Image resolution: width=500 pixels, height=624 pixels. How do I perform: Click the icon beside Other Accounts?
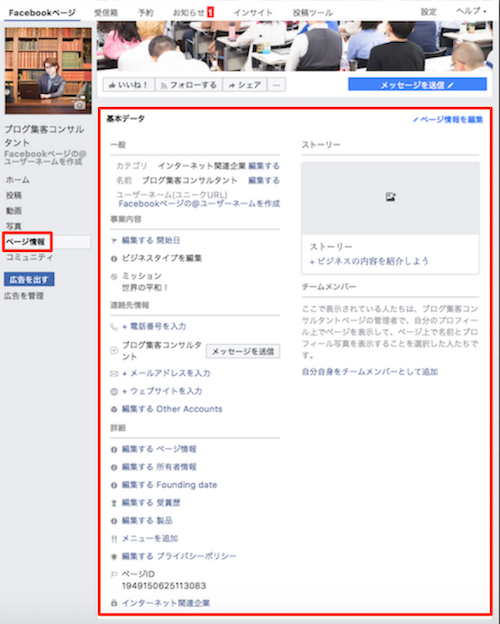pyautogui.click(x=114, y=409)
